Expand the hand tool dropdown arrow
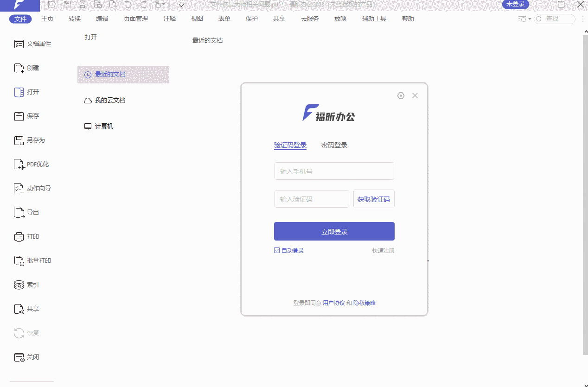This screenshot has width=588, height=387. [162, 4]
